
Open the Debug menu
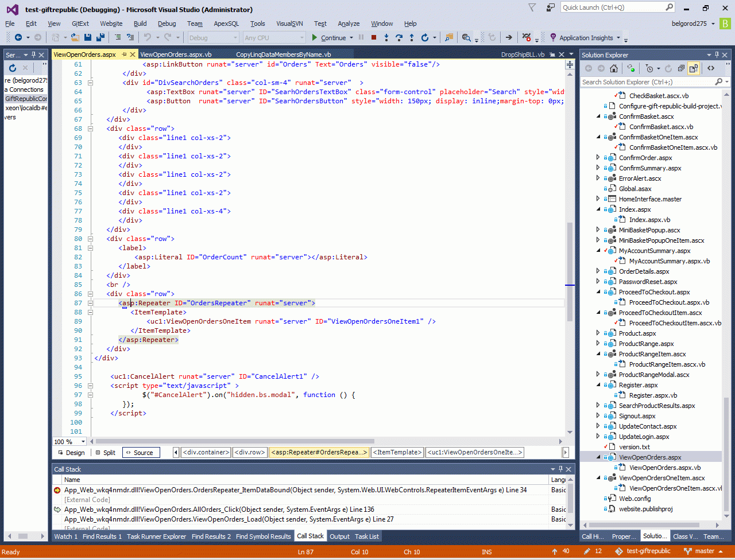pos(167,24)
